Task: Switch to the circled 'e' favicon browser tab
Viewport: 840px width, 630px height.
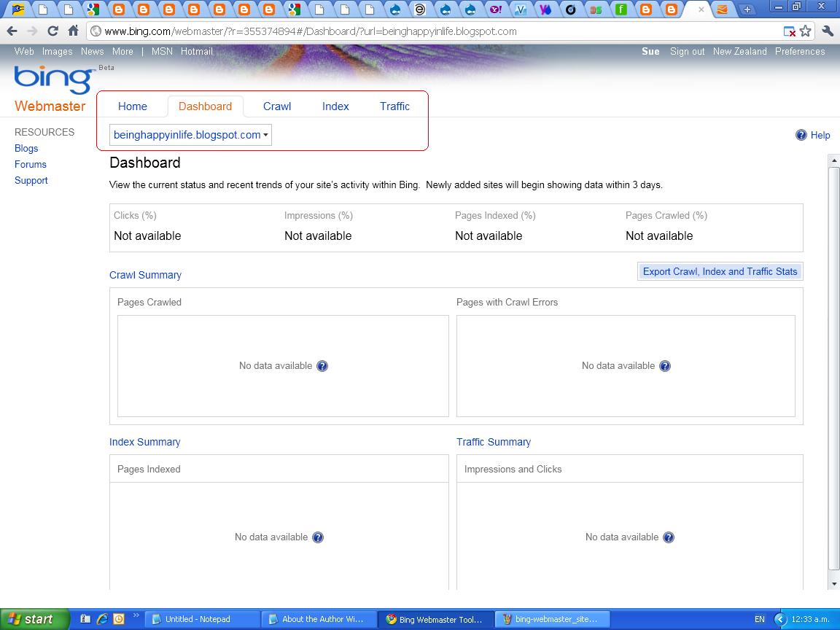Action: (421, 9)
